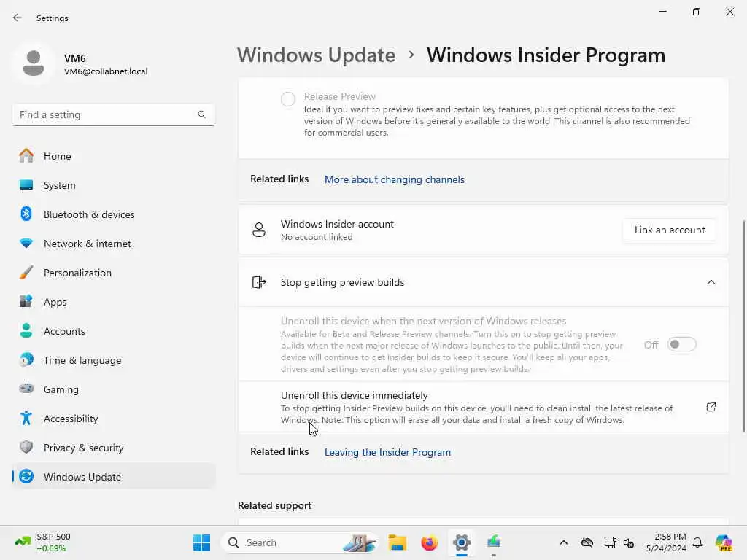Click the search magnifier in Find a setting
The image size is (747, 560).
tap(202, 114)
